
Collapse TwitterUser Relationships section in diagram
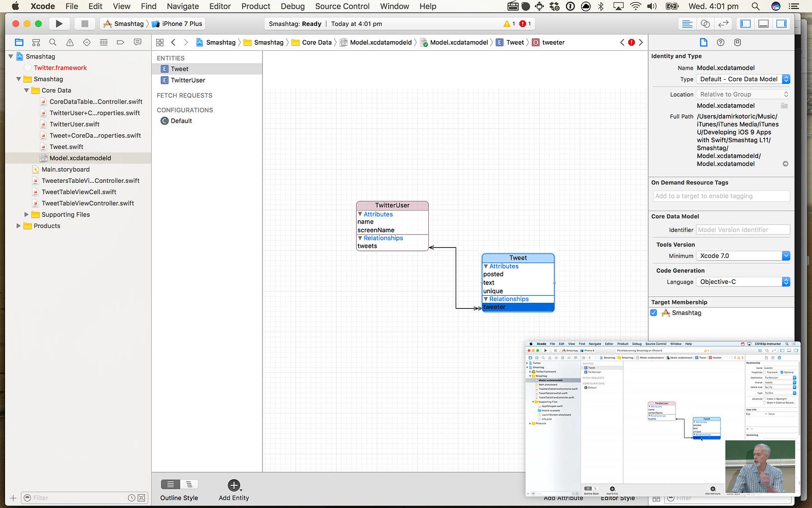tap(360, 238)
